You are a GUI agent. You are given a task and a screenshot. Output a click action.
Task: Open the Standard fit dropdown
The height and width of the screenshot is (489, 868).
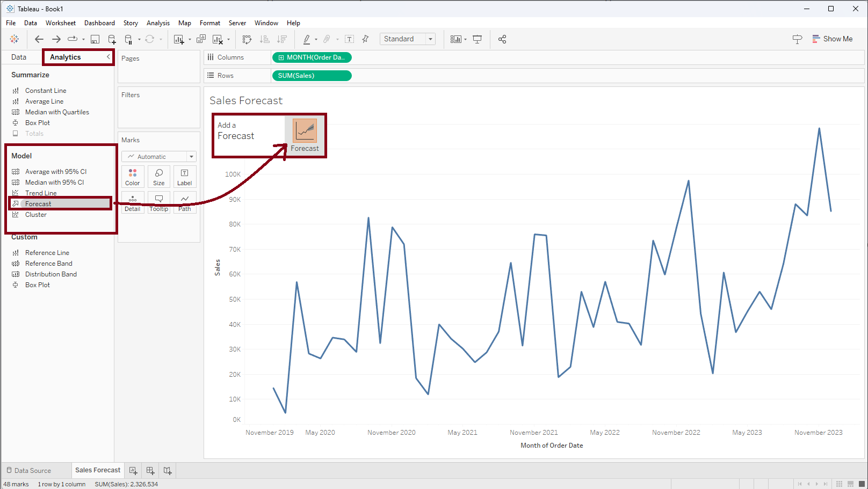point(408,39)
